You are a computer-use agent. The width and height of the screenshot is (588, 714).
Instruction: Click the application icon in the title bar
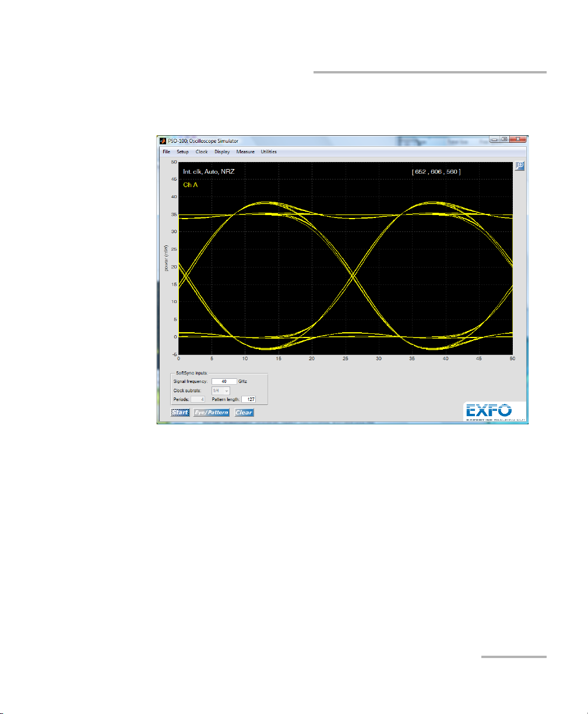coord(163,141)
